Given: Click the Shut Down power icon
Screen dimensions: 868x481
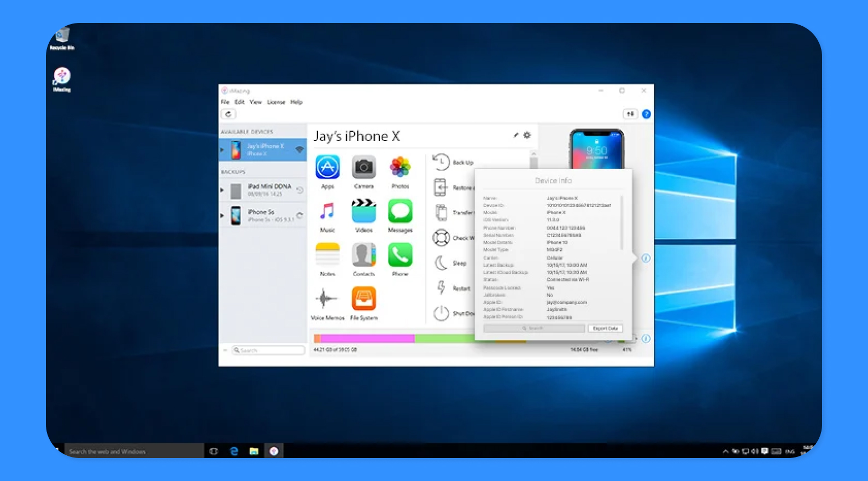Looking at the screenshot, I should pos(441,313).
